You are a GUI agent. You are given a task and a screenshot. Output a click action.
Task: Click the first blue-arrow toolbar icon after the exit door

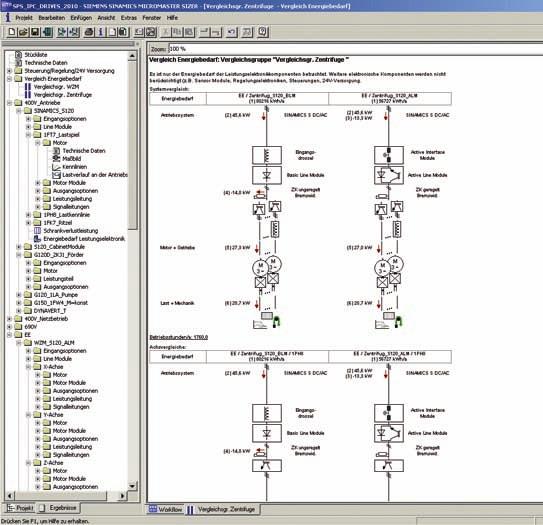[62, 32]
